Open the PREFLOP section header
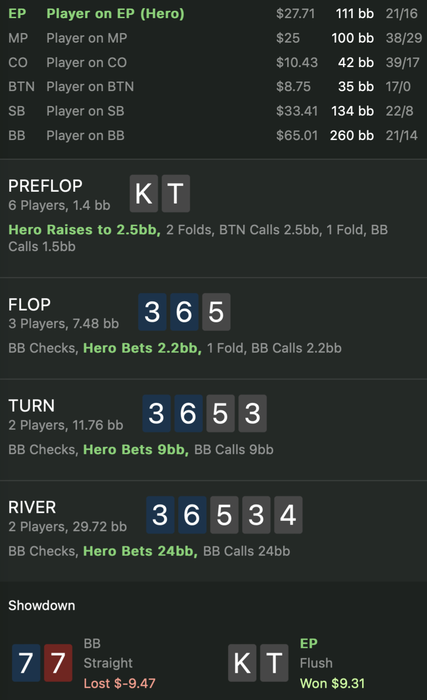The image size is (427, 700). (46, 186)
